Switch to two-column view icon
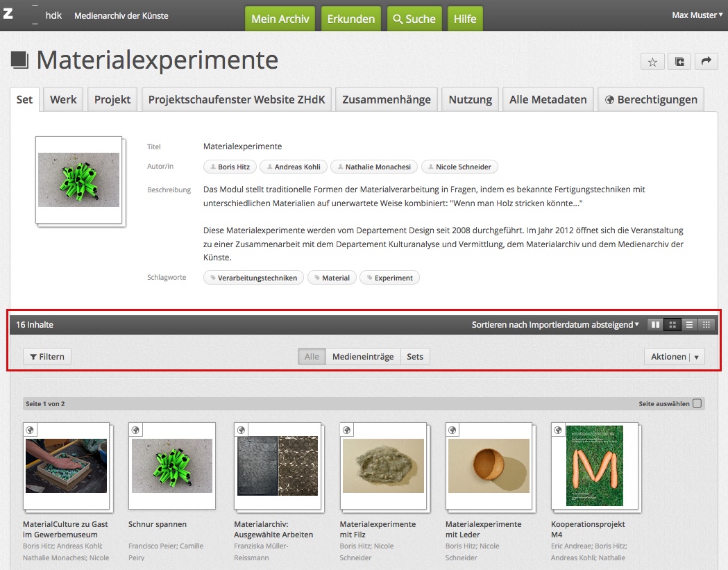 click(654, 324)
